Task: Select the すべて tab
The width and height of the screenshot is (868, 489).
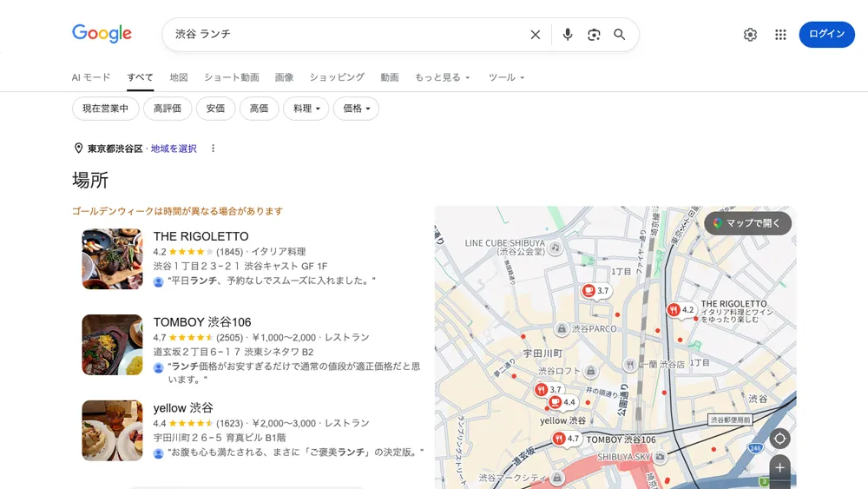Action: point(140,77)
